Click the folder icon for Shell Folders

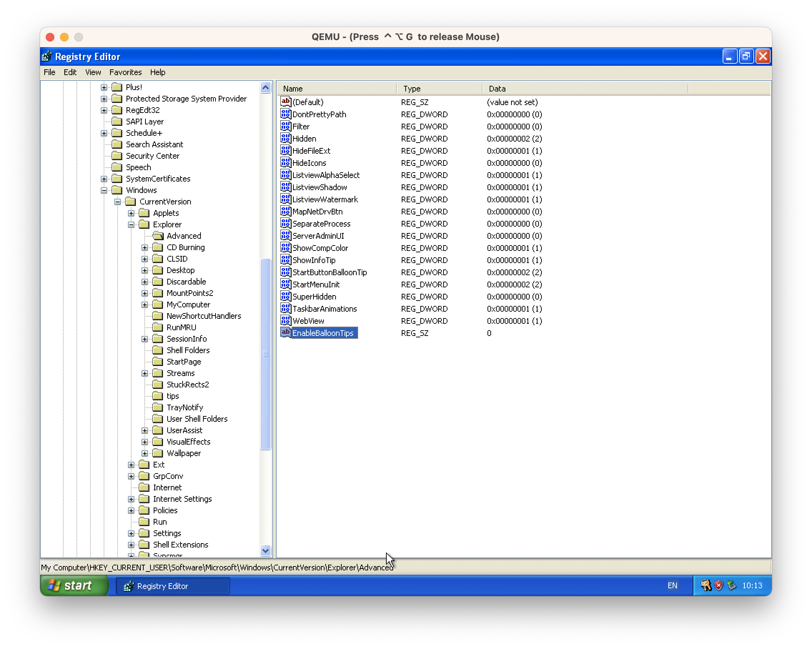[x=157, y=350]
